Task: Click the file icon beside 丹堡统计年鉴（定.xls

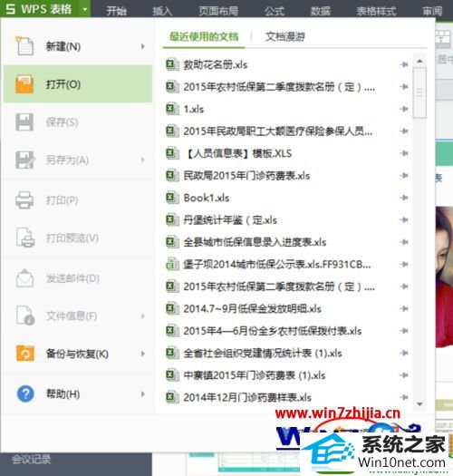Action: (172, 219)
